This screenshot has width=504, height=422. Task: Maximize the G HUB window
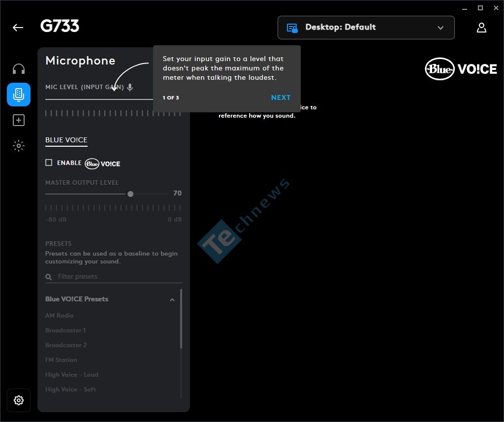click(x=480, y=8)
